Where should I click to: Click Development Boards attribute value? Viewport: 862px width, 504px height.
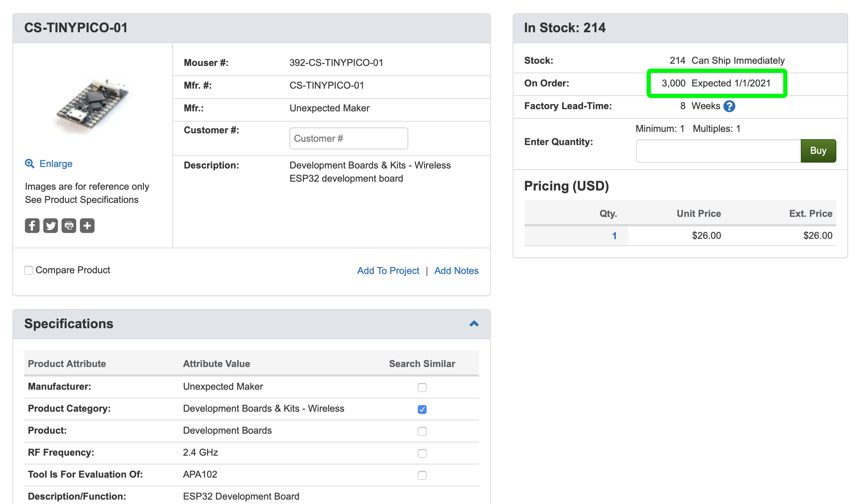click(x=227, y=430)
